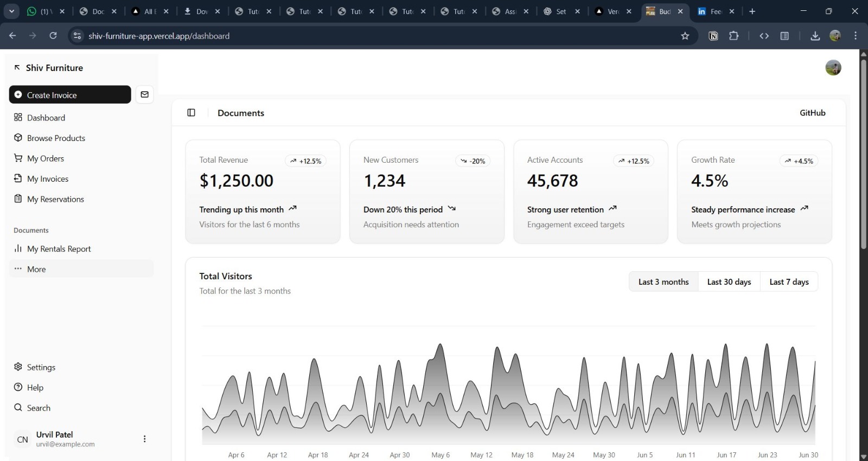Expand the More documents item
The image size is (868, 461).
36,269
